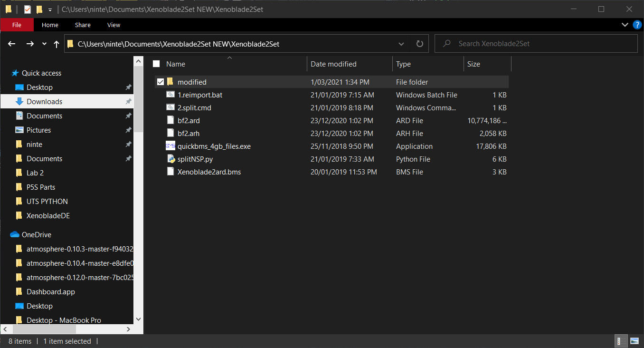This screenshot has height=348, width=644.
Task: Go back with the back arrow
Action: (x=12, y=44)
